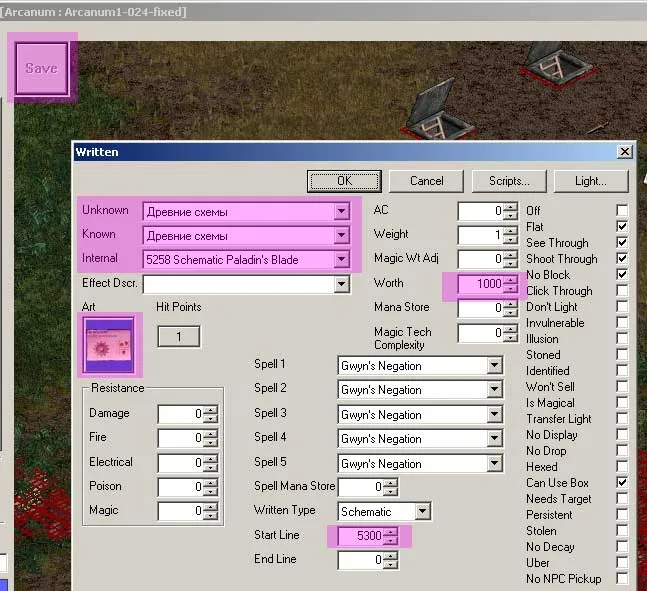Toggle the Flat checkbox
The image size is (647, 591).
(x=622, y=227)
